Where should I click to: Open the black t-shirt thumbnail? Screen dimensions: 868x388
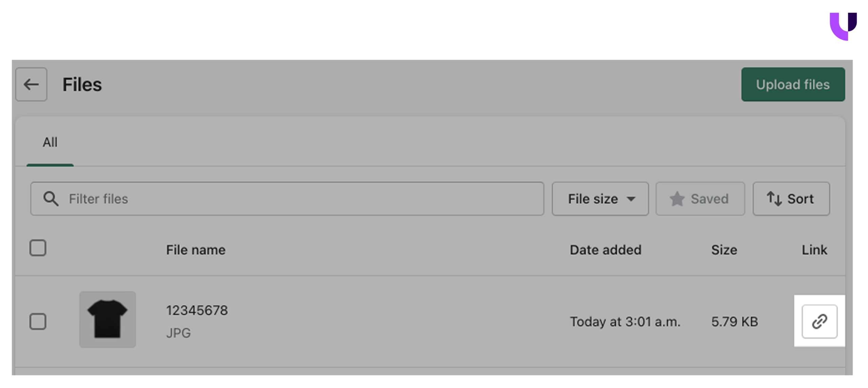click(107, 319)
